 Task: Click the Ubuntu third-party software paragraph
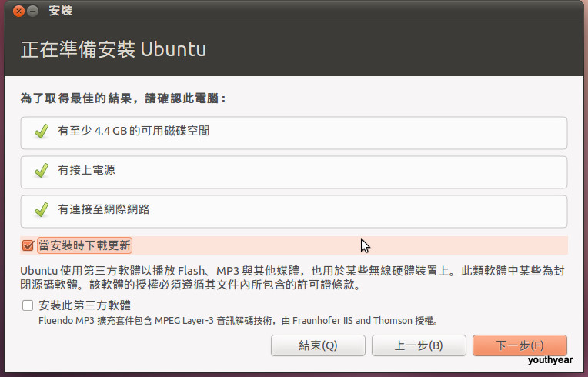coord(292,277)
